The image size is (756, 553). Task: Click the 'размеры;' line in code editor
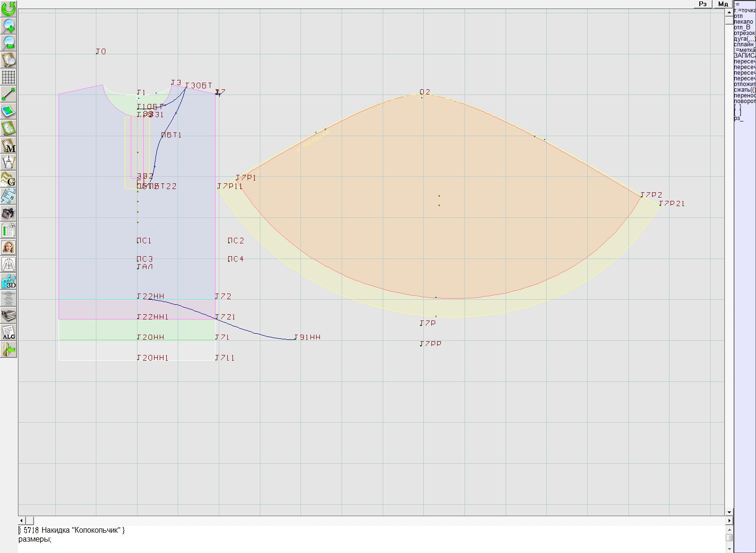point(35,539)
